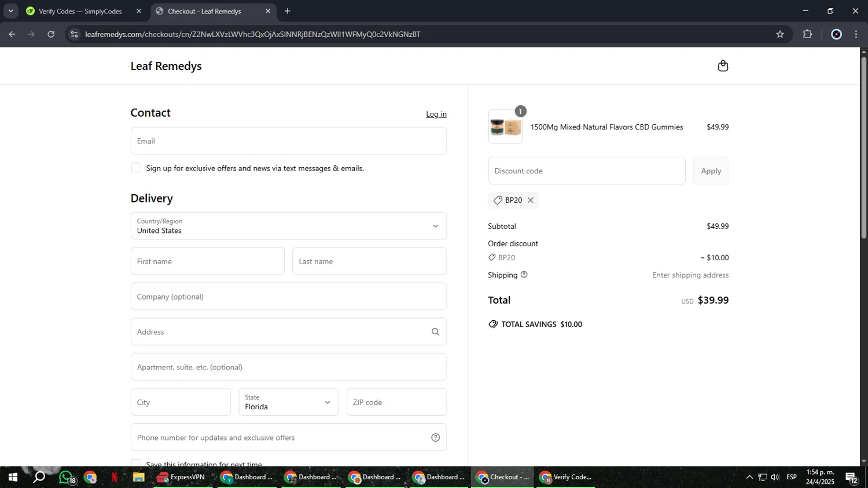
Task: Click the browser address bar URL
Action: [x=252, y=34]
